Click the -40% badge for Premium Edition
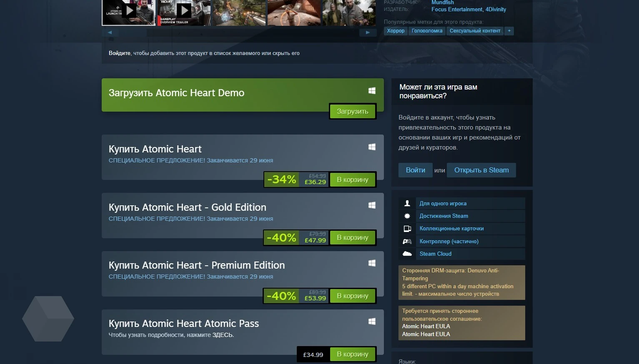 (x=281, y=296)
